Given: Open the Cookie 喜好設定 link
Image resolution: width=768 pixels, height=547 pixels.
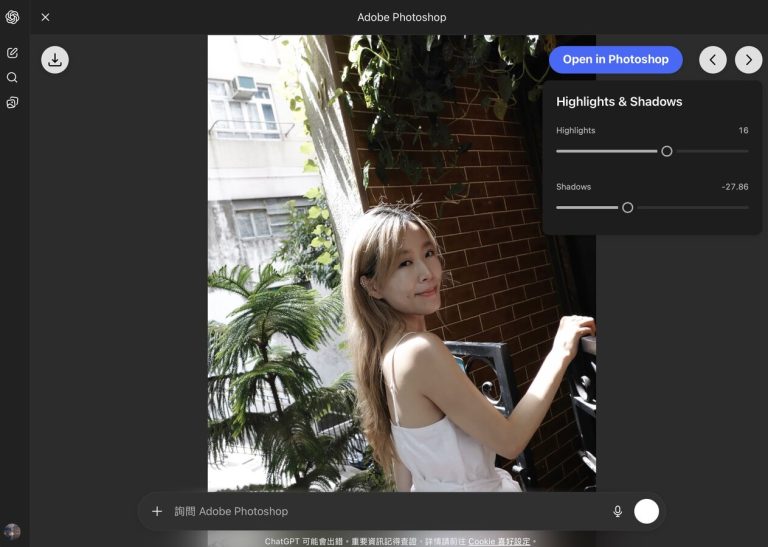Looking at the screenshot, I should [499, 541].
